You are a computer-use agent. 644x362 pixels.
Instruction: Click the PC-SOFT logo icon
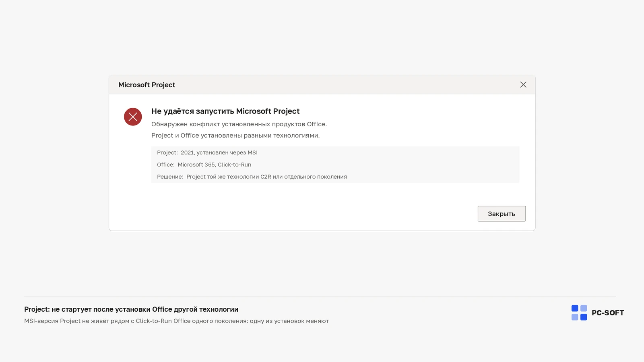pyautogui.click(x=579, y=313)
